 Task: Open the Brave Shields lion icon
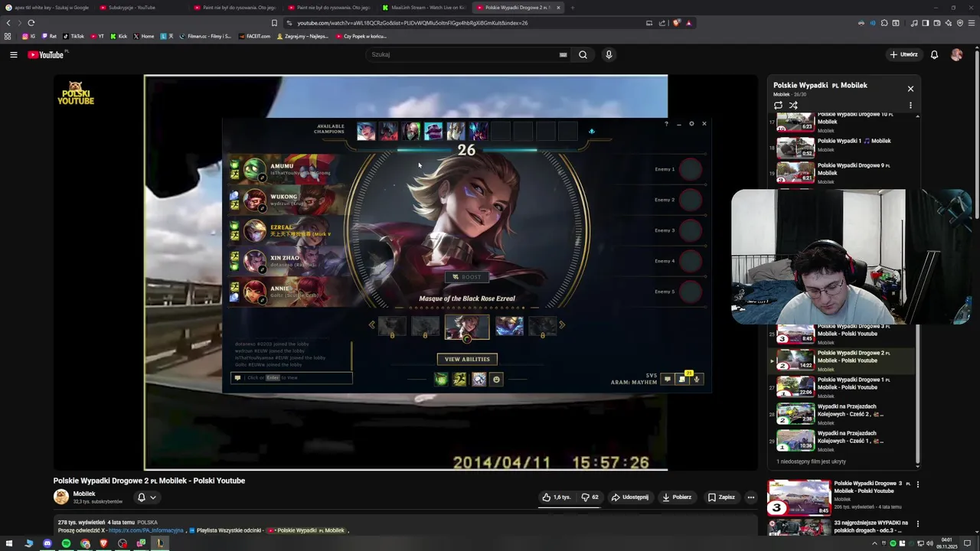[677, 23]
